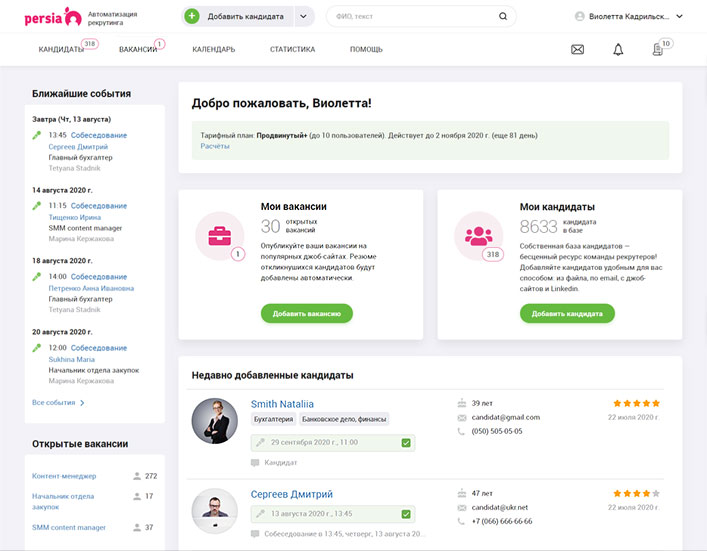
Task: Open the Расчёты link
Action: click(215, 146)
